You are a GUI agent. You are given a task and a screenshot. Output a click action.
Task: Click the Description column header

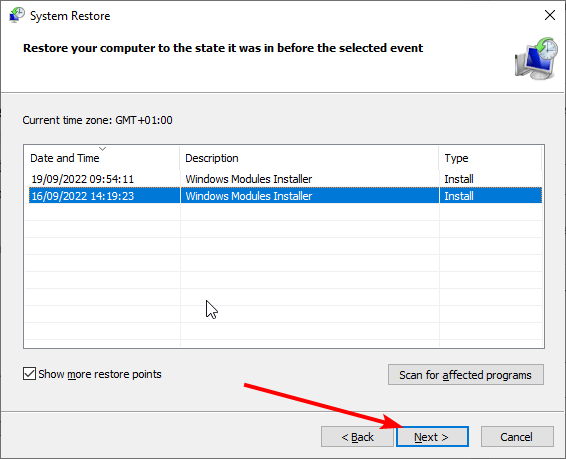(x=309, y=158)
